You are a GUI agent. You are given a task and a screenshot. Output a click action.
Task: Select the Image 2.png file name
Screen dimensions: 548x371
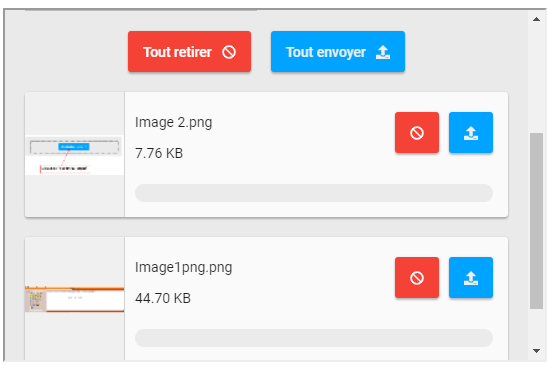(x=173, y=123)
